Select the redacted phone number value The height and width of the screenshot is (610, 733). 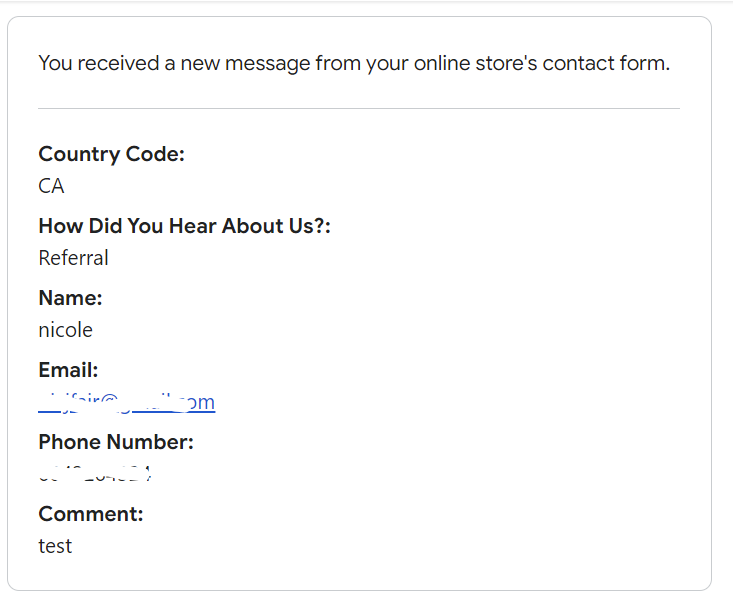95,474
